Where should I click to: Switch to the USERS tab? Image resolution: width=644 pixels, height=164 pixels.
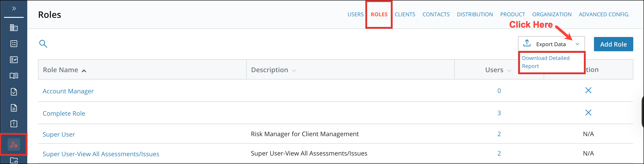tap(356, 14)
